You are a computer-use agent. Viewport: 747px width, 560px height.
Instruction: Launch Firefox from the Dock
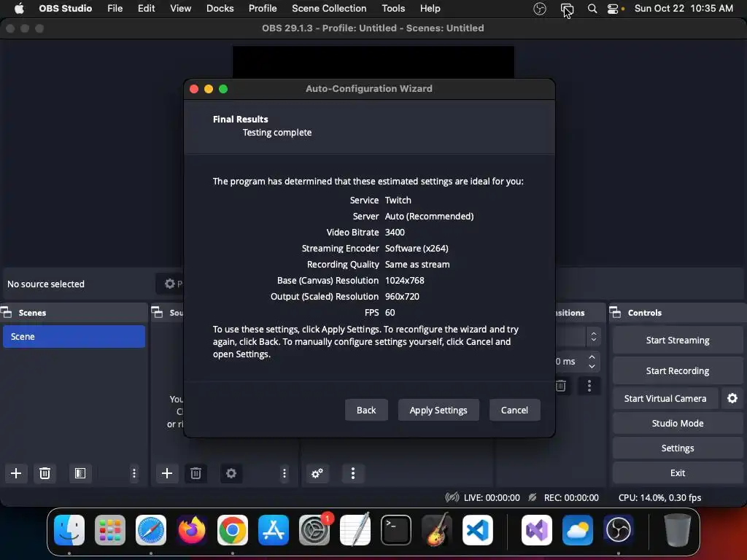coord(192,529)
